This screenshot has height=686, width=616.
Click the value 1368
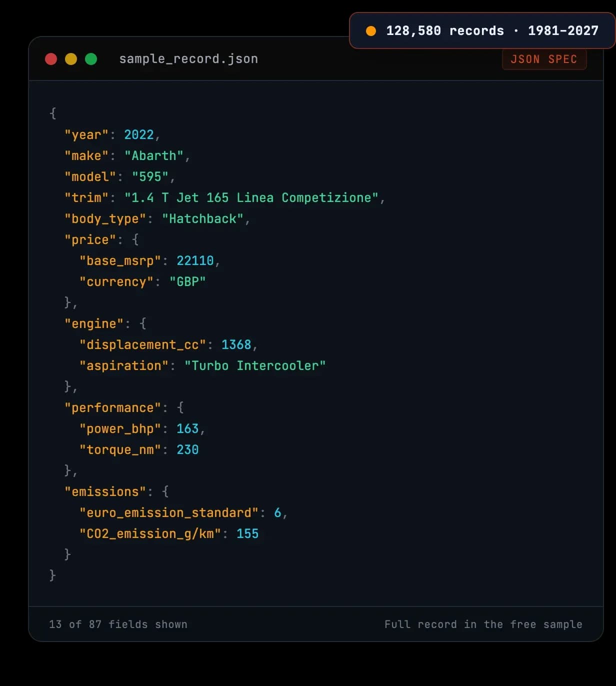[x=236, y=345]
